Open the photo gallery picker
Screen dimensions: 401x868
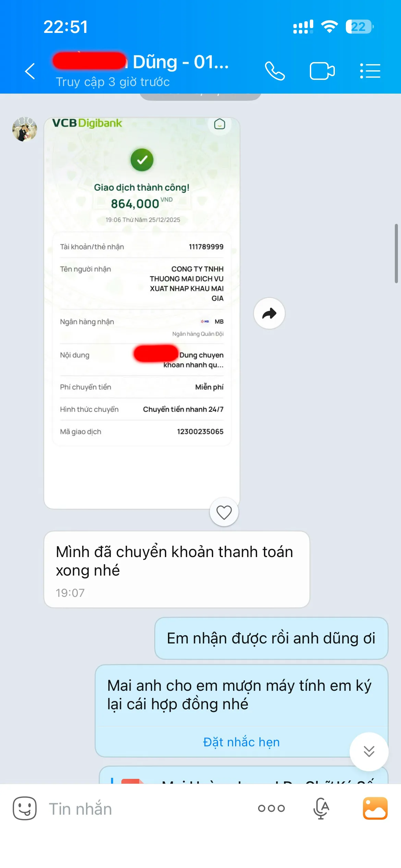click(375, 808)
